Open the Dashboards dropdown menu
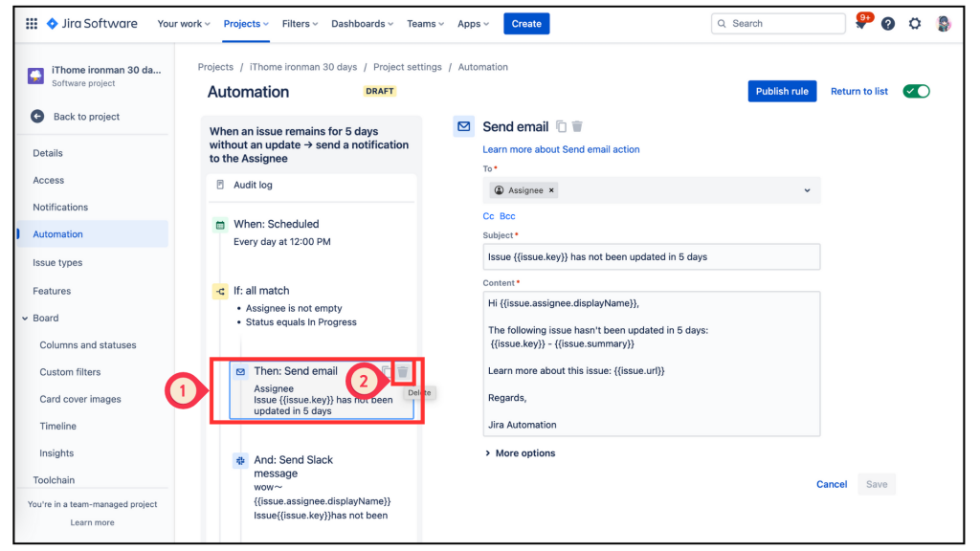 pyautogui.click(x=363, y=24)
